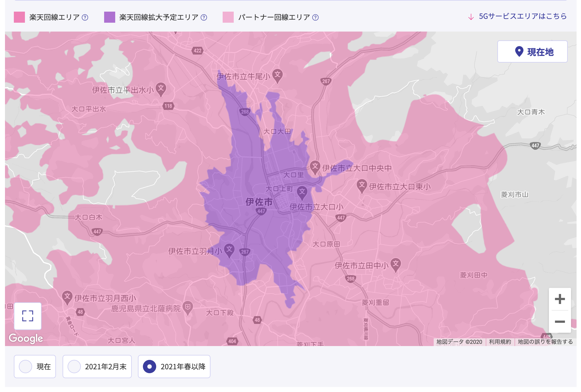
Task: Click the 鹿児島県立北薩病院 hospital marker
Action: click(188, 308)
